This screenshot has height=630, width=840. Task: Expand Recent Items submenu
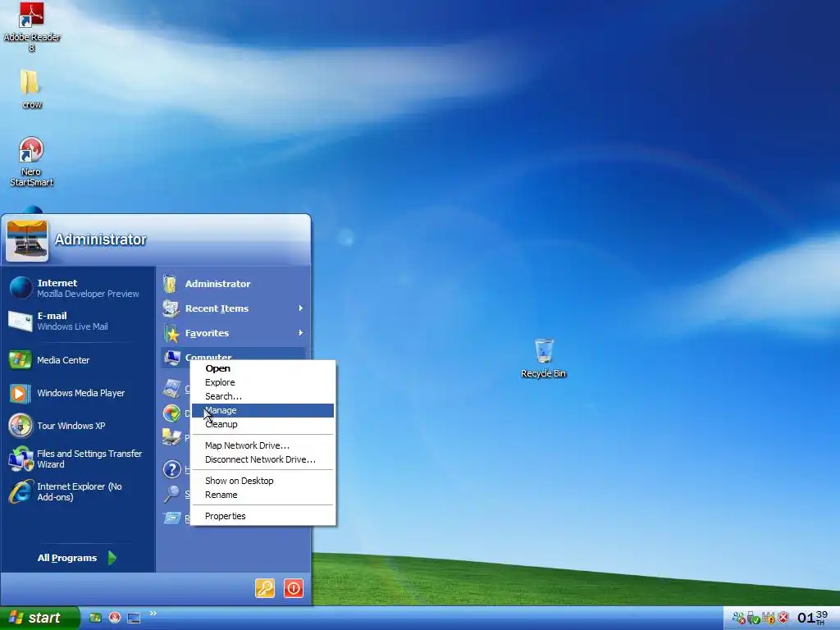pos(233,308)
